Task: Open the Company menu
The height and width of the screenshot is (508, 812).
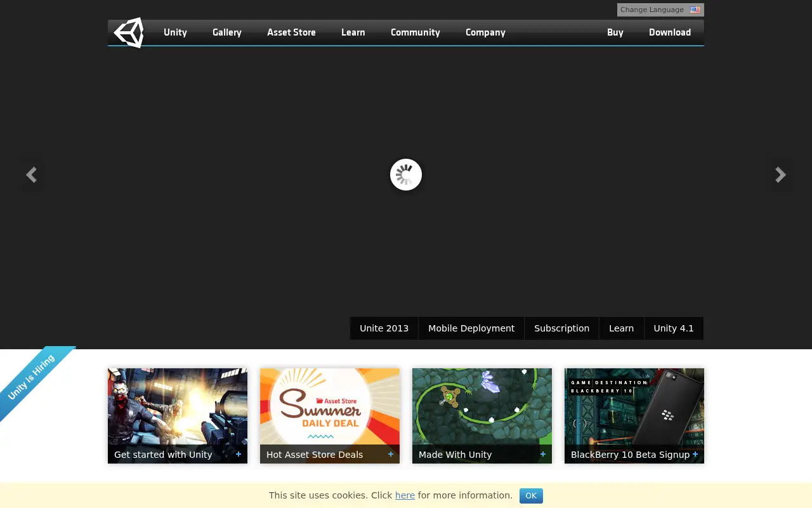Action: pos(485,32)
